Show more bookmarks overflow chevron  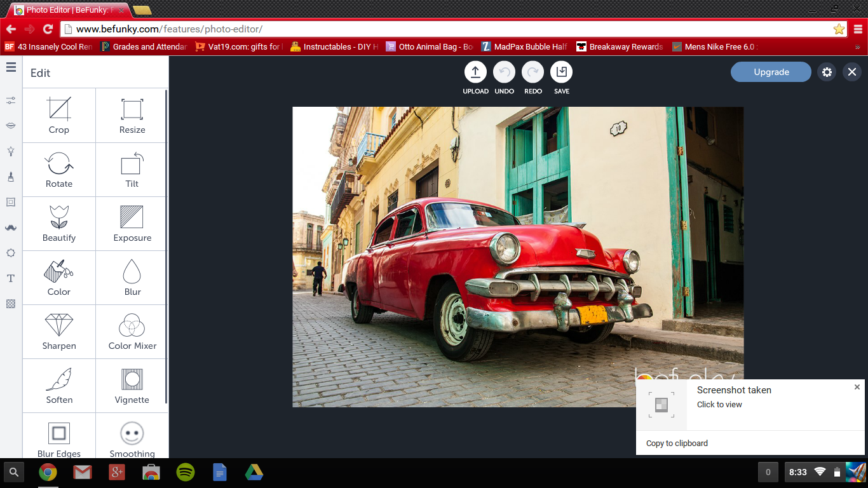857,46
